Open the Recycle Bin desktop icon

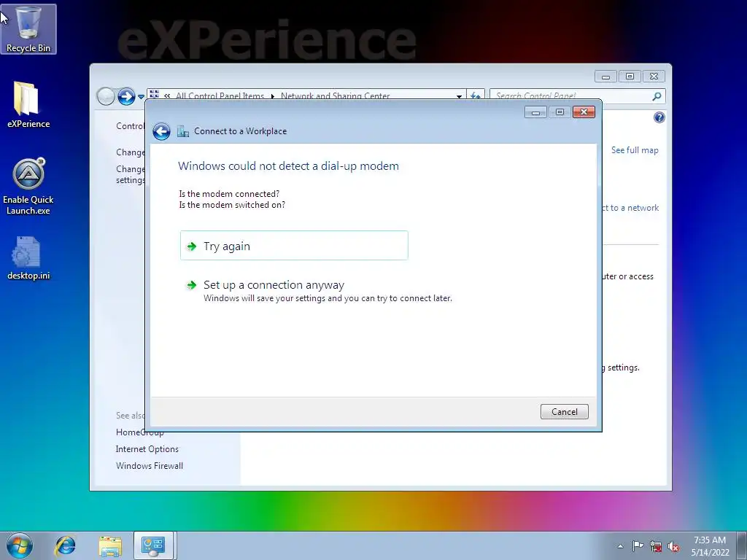tap(28, 29)
